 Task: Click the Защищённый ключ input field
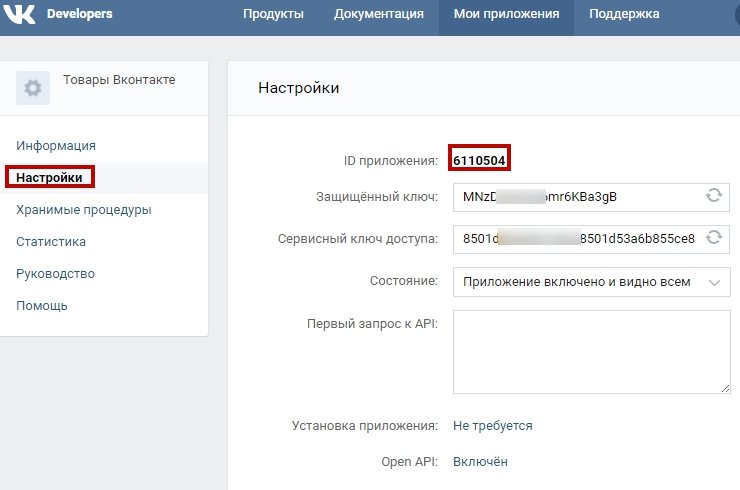[x=591, y=197]
